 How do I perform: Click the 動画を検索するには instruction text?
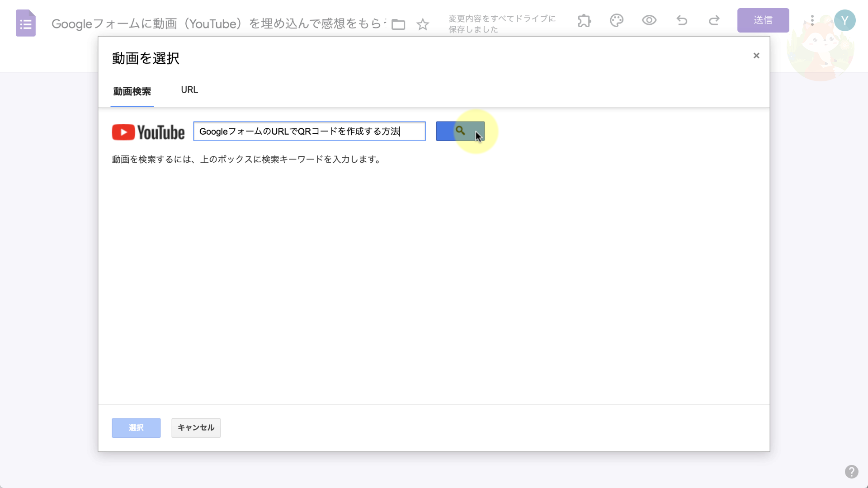(x=247, y=160)
